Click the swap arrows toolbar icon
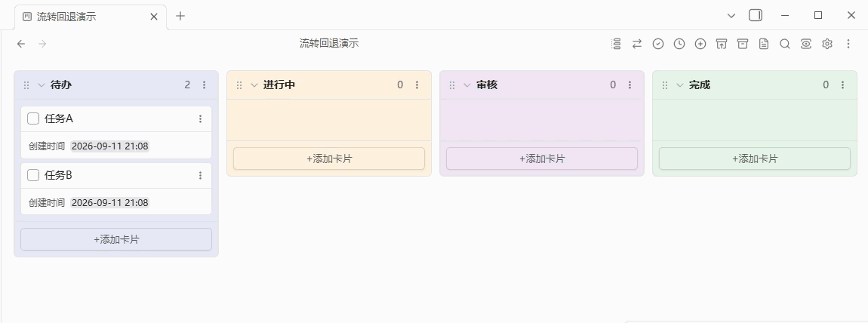 point(637,44)
